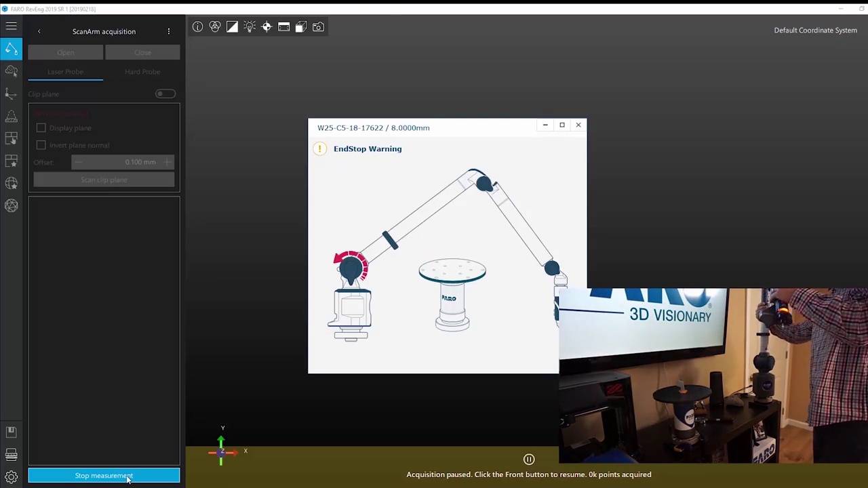Screen dimensions: 868x488
Task: Open the three-dot options menu
Action: pos(169,31)
